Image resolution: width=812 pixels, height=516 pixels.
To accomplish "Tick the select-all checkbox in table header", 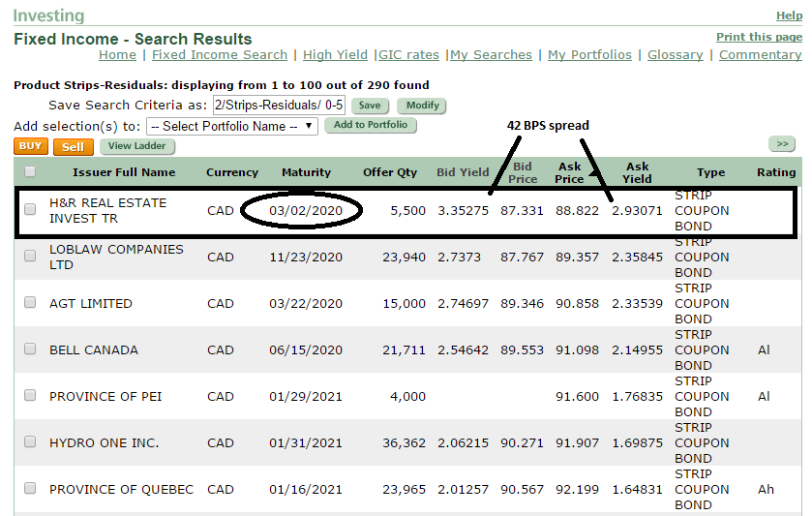I will coord(30,171).
